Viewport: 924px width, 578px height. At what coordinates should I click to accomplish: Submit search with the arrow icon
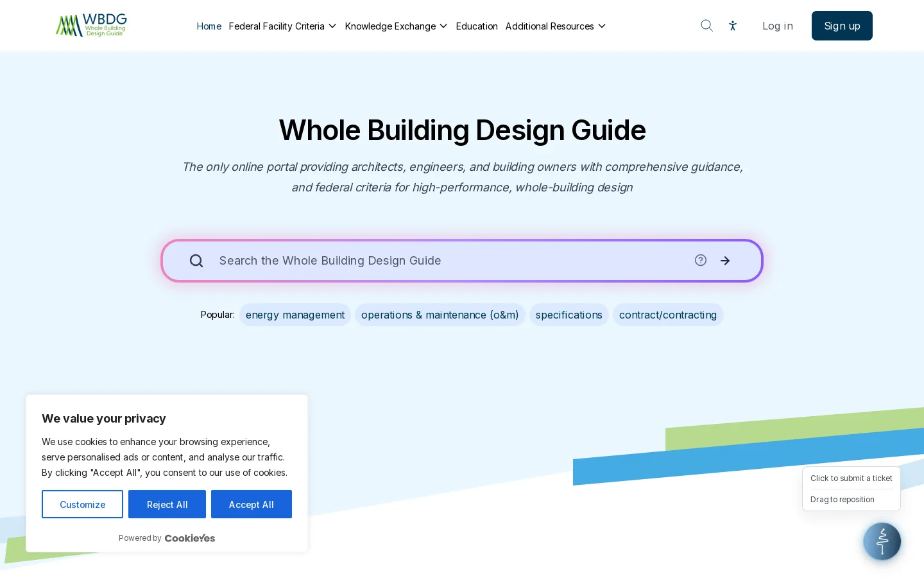(725, 261)
